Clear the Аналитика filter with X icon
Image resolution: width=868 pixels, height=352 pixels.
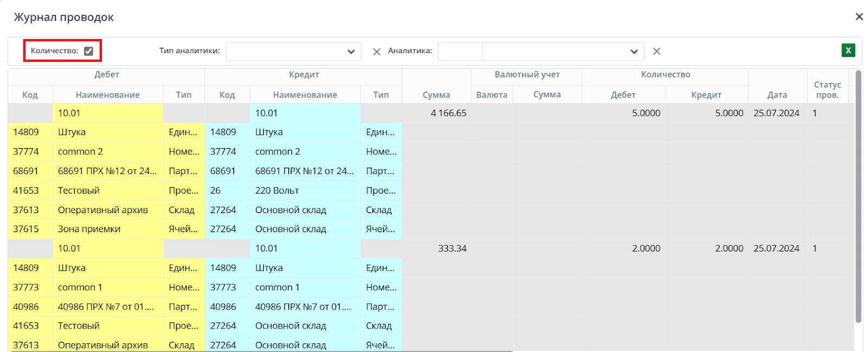tap(656, 51)
